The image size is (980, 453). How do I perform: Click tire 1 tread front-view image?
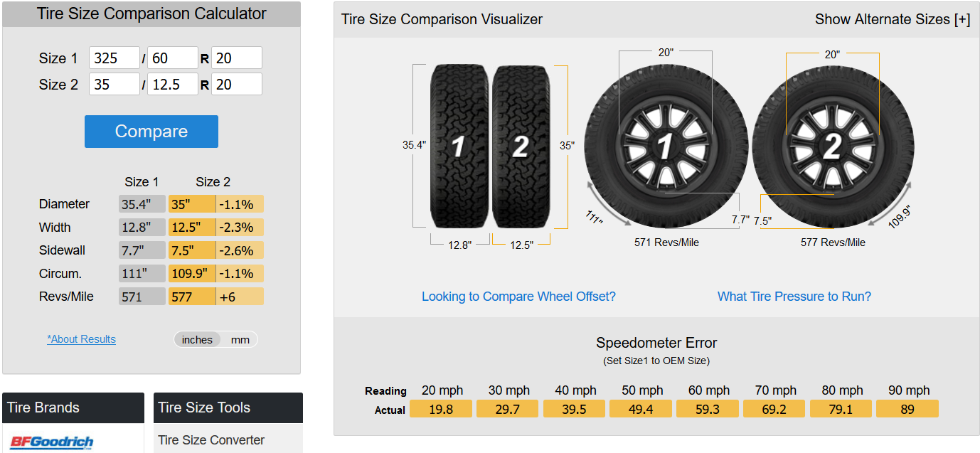click(459, 146)
